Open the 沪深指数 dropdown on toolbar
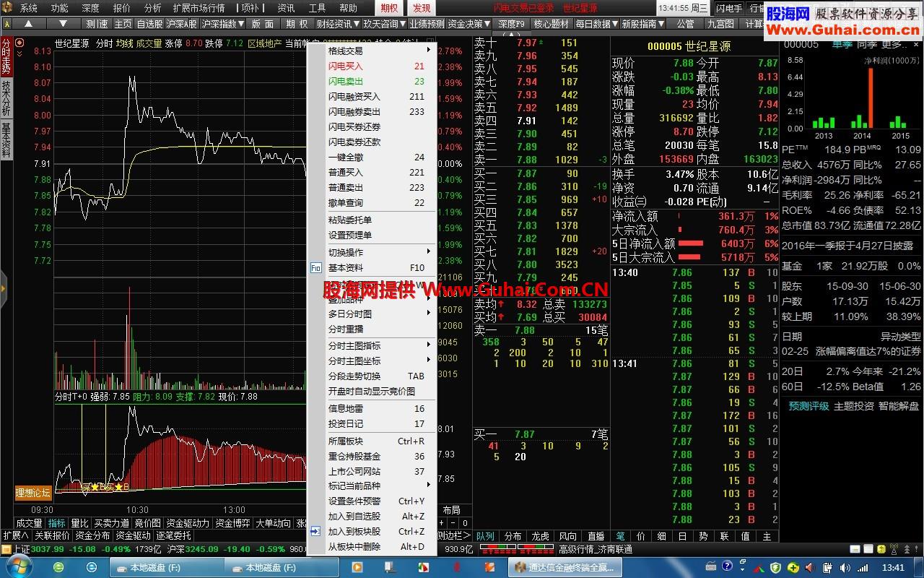 pyautogui.click(x=223, y=24)
